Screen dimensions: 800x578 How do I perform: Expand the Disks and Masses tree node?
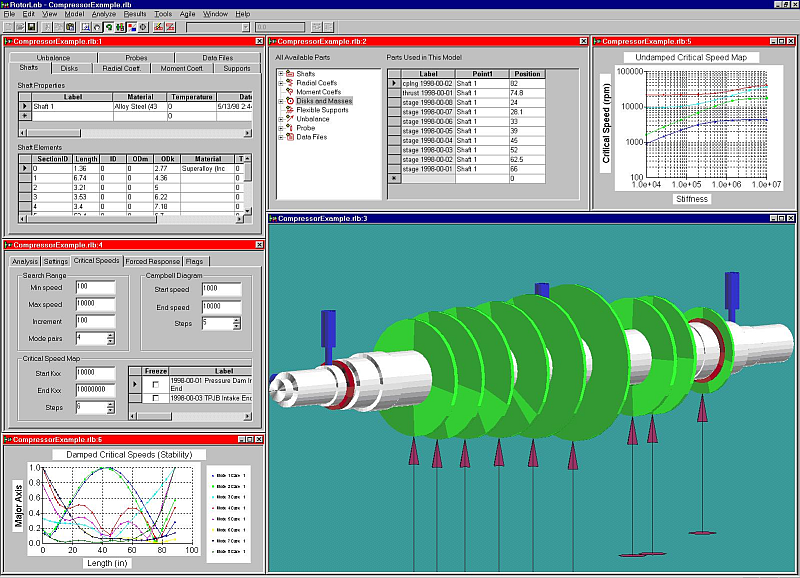(x=281, y=101)
